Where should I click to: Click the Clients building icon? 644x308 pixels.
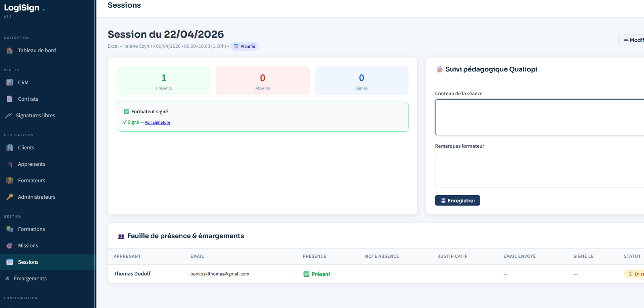click(10, 148)
